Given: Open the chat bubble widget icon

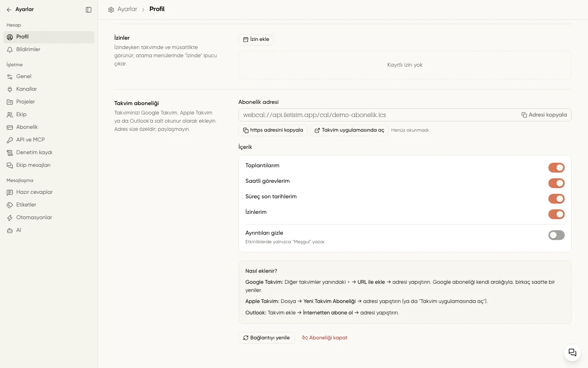Looking at the screenshot, I should pos(572,352).
